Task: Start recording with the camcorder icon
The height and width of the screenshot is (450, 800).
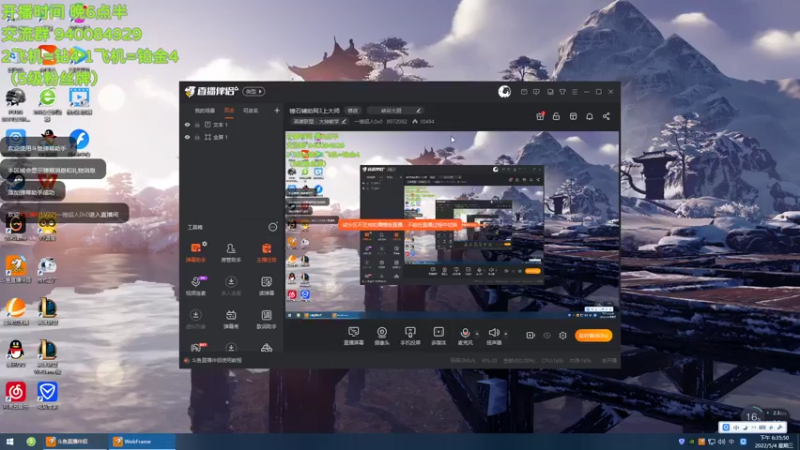Action: coord(531,335)
